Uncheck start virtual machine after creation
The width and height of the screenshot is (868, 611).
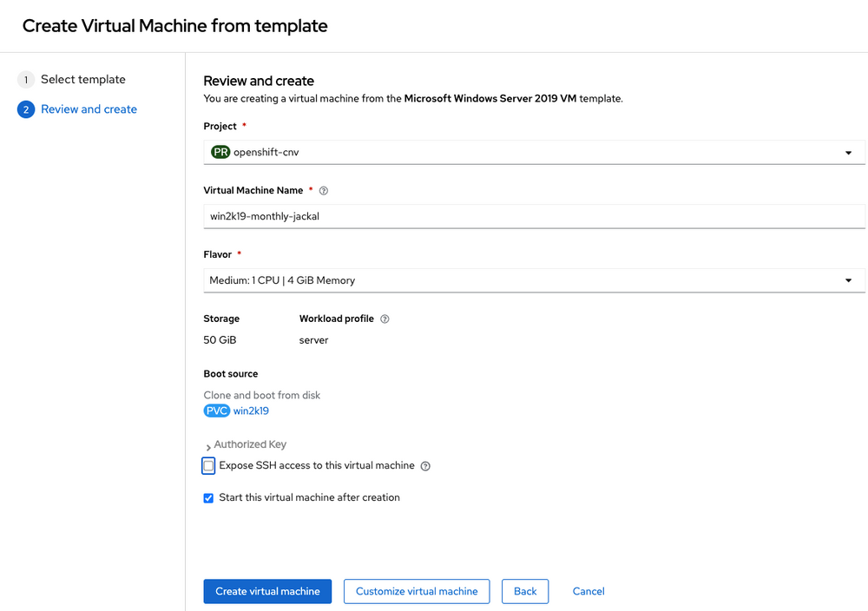[207, 497]
